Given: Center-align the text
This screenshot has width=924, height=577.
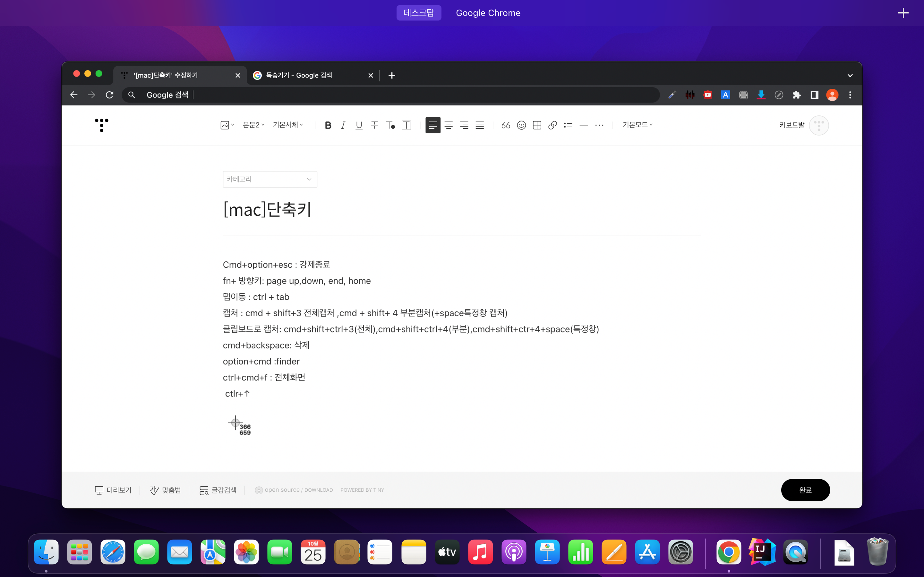Looking at the screenshot, I should (448, 125).
